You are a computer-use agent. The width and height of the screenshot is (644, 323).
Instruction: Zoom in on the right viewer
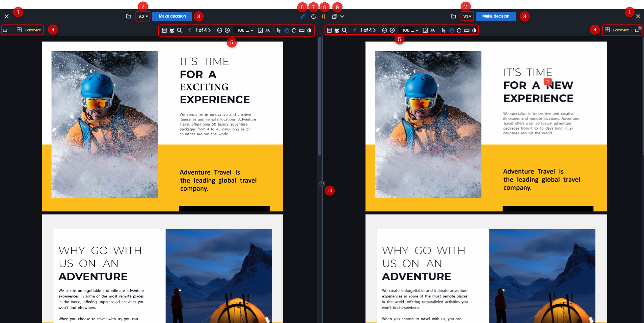(x=392, y=30)
